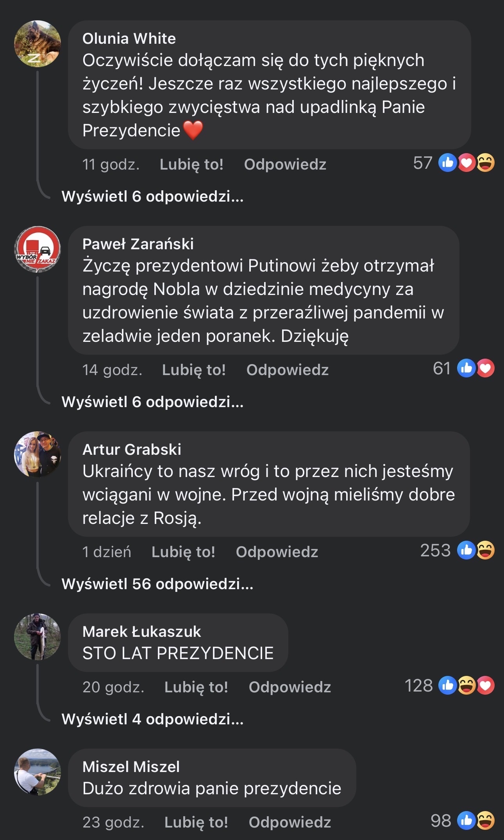Open Paweł Zarański's red avatar
The width and height of the screenshot is (504, 840).
pyautogui.click(x=38, y=249)
